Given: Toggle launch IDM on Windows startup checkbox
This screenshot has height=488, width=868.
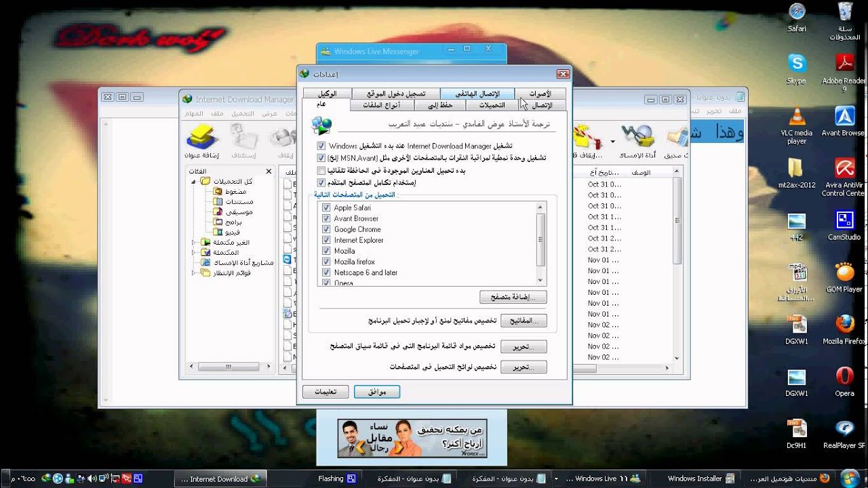Looking at the screenshot, I should [321, 146].
